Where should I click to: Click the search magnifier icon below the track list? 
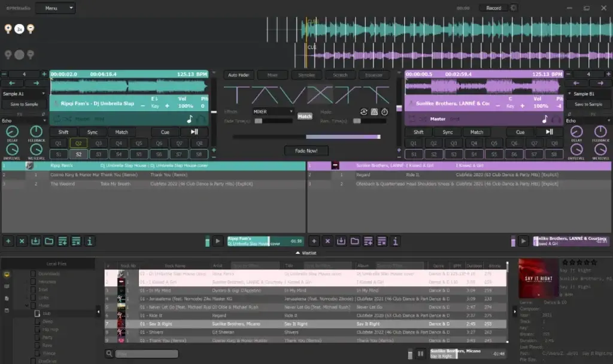109,353
